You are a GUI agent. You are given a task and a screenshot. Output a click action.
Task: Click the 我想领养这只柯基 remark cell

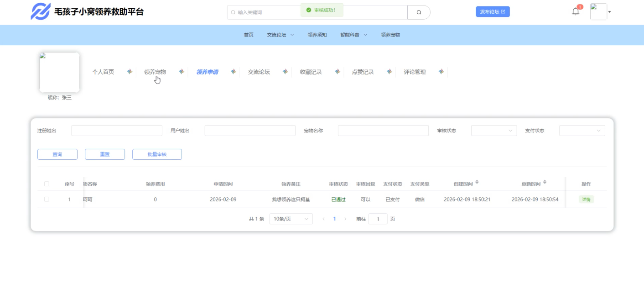[x=291, y=200]
